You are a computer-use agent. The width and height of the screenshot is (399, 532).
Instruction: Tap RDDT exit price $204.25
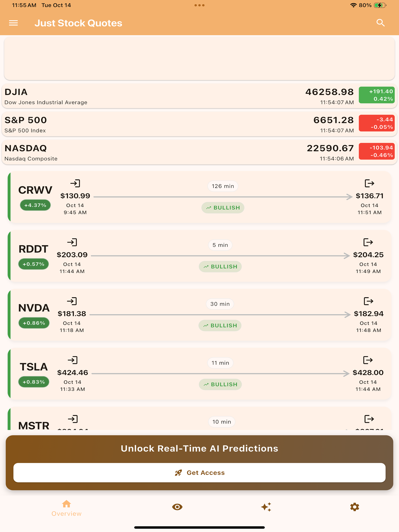point(368,255)
